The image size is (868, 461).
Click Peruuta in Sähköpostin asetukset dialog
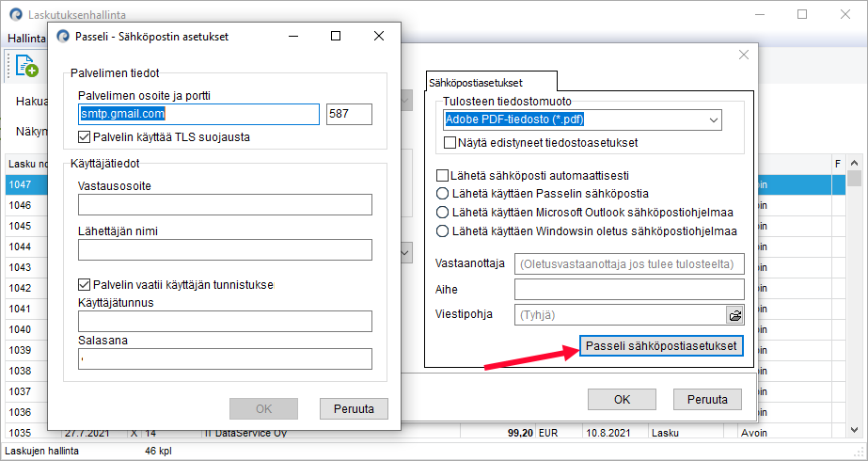pos(354,409)
